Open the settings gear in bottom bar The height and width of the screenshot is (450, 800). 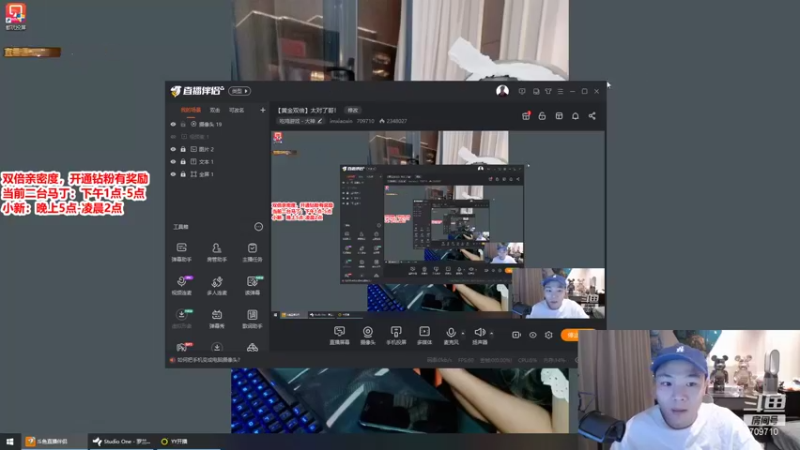(x=548, y=335)
